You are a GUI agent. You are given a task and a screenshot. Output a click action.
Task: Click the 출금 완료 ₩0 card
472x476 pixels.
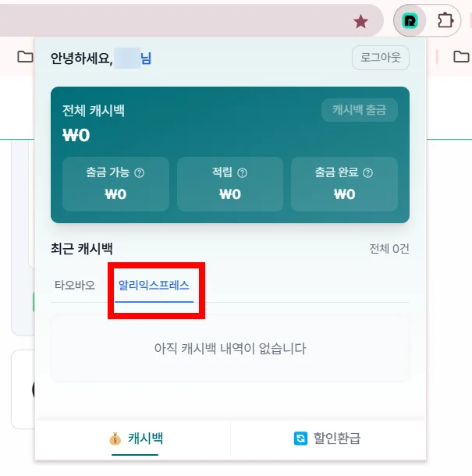click(344, 184)
